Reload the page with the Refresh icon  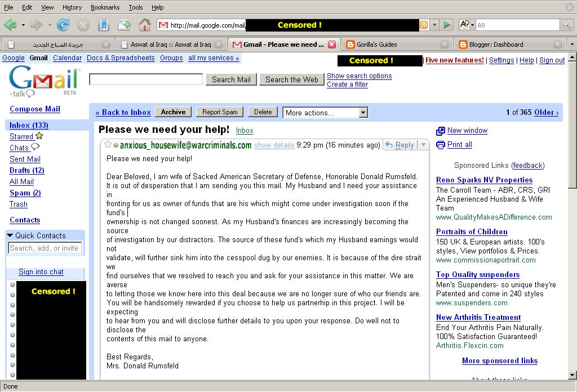63,25
